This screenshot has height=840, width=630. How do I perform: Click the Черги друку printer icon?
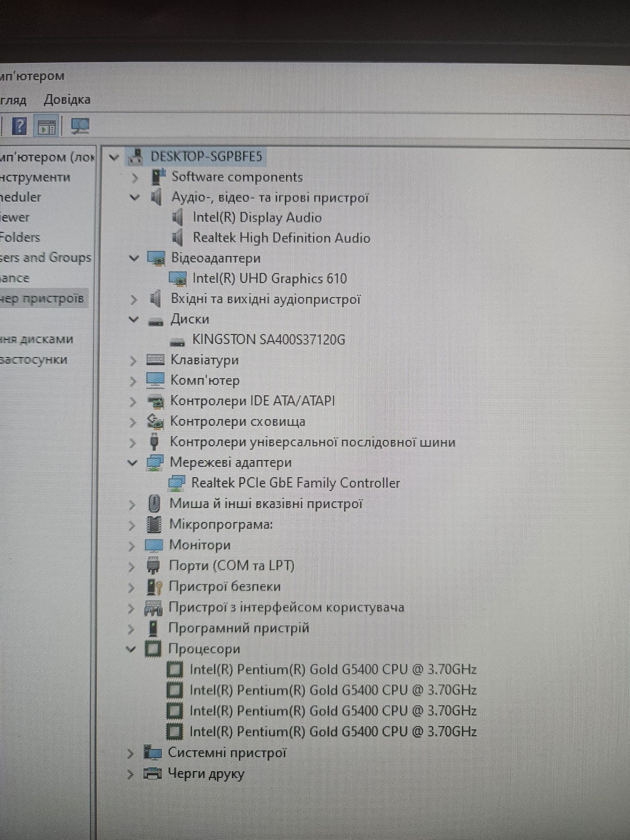coord(152,773)
